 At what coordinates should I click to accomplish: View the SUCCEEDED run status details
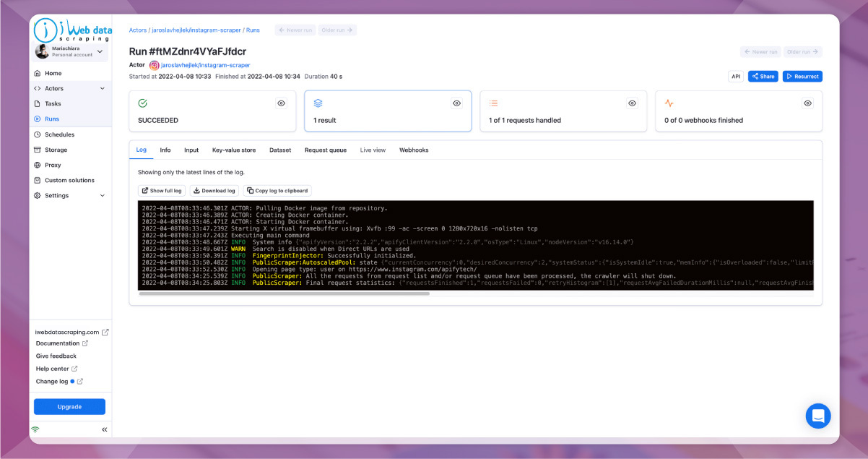click(281, 103)
